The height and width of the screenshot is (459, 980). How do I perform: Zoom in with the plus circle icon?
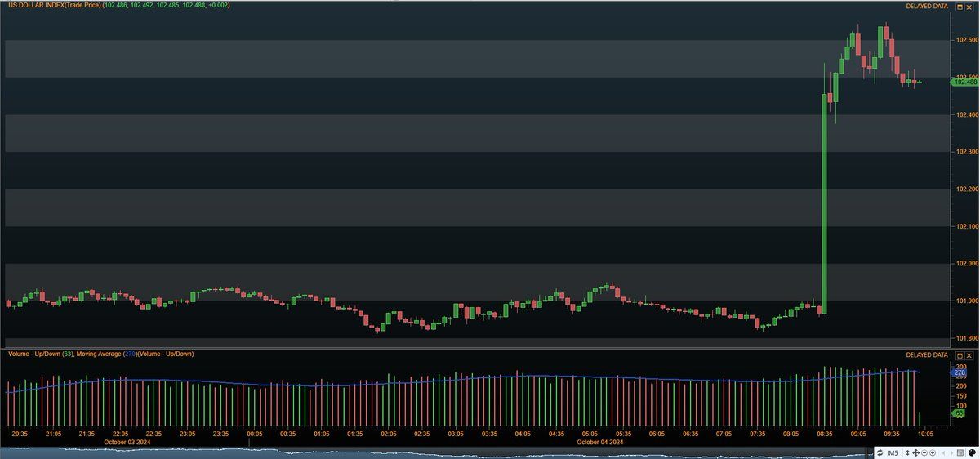pyautogui.click(x=933, y=453)
